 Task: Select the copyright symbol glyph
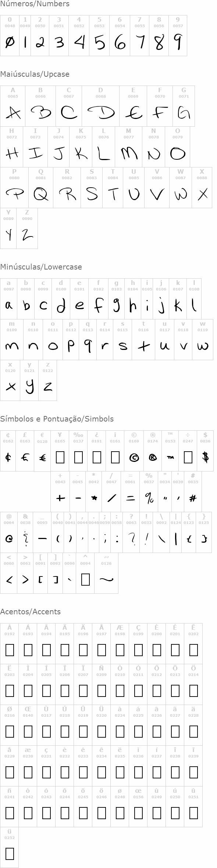pyautogui.click(x=134, y=457)
